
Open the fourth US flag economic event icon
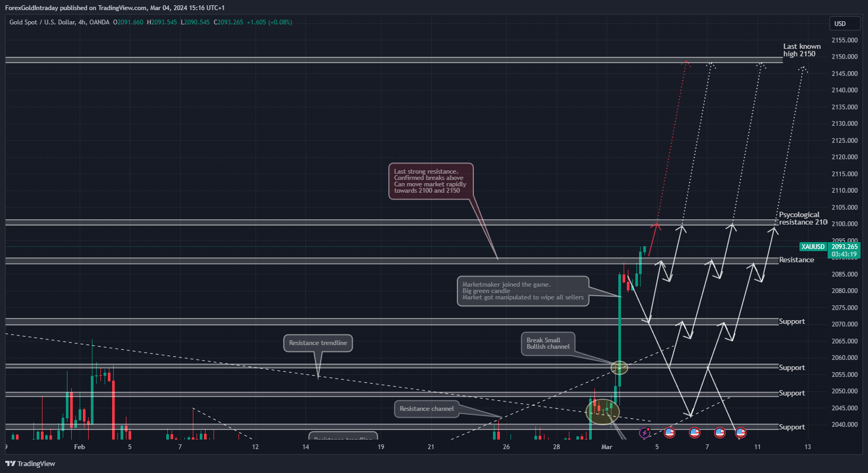point(741,433)
